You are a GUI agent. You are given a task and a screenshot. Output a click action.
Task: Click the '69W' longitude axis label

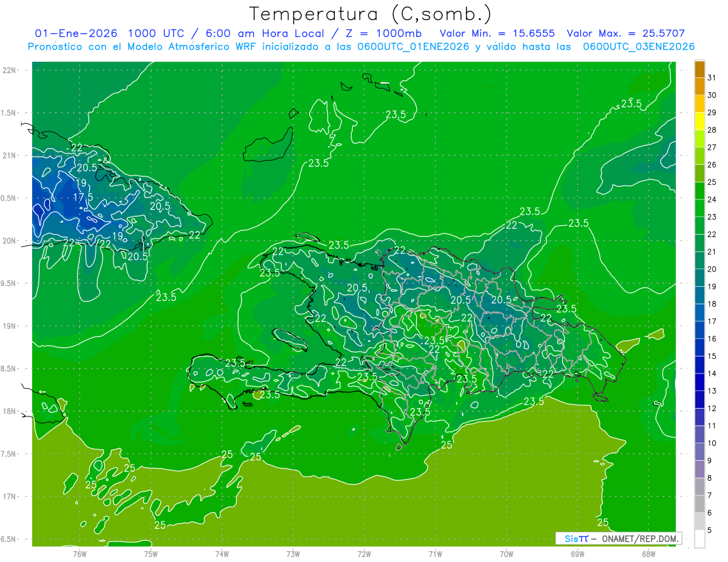click(578, 554)
